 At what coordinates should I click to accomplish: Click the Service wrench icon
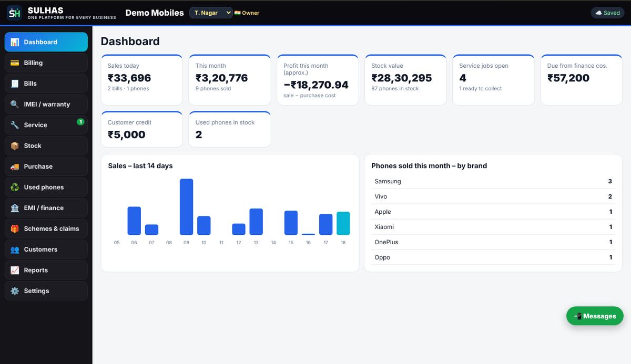coord(15,125)
